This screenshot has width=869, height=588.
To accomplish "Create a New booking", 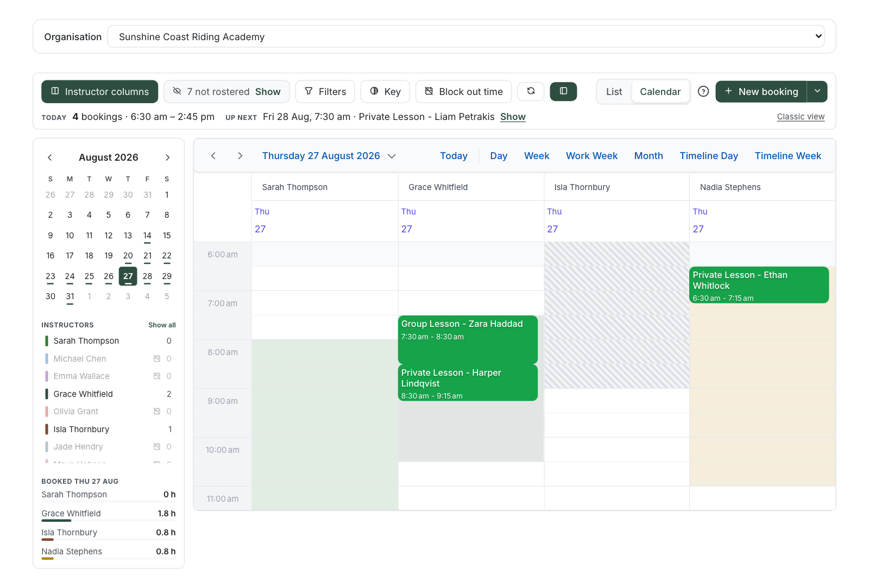I will [x=761, y=92].
